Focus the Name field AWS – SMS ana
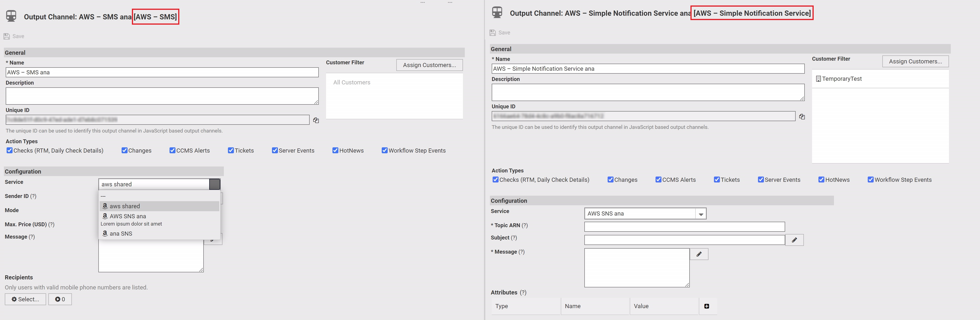This screenshot has width=980, height=320. click(162, 72)
